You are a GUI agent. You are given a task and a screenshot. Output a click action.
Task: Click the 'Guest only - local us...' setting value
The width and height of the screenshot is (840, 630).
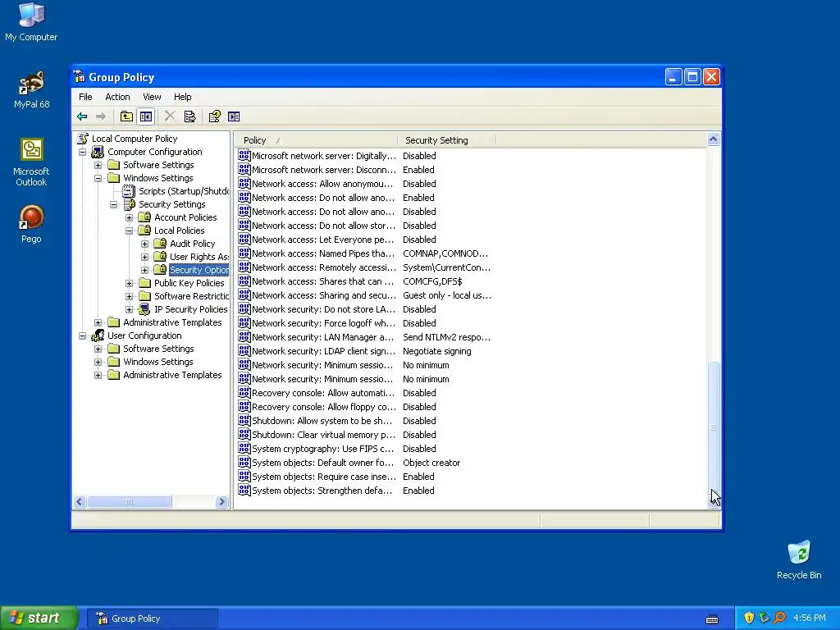pos(447,295)
